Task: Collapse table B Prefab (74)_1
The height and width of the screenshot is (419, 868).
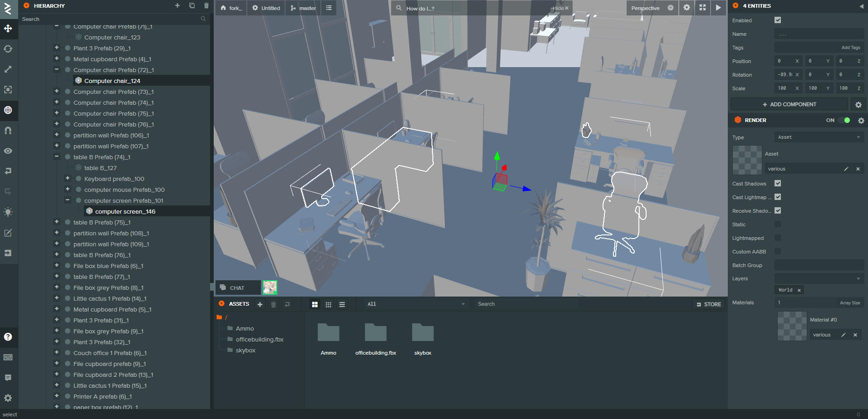Action: coord(57,156)
